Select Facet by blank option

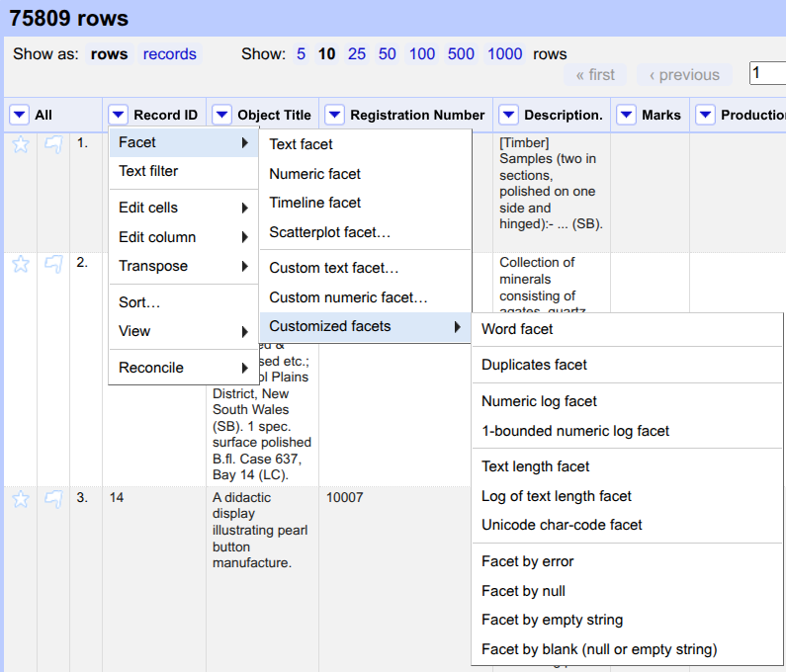click(599, 649)
